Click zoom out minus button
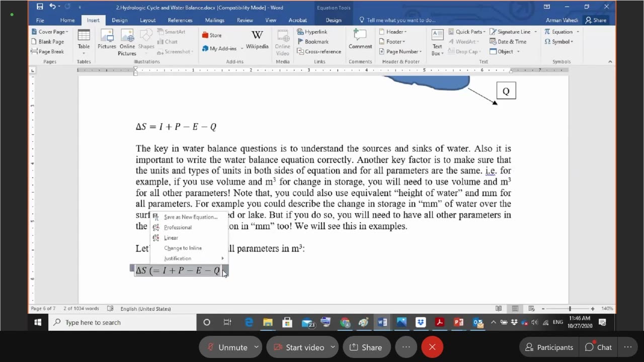 click(543, 309)
